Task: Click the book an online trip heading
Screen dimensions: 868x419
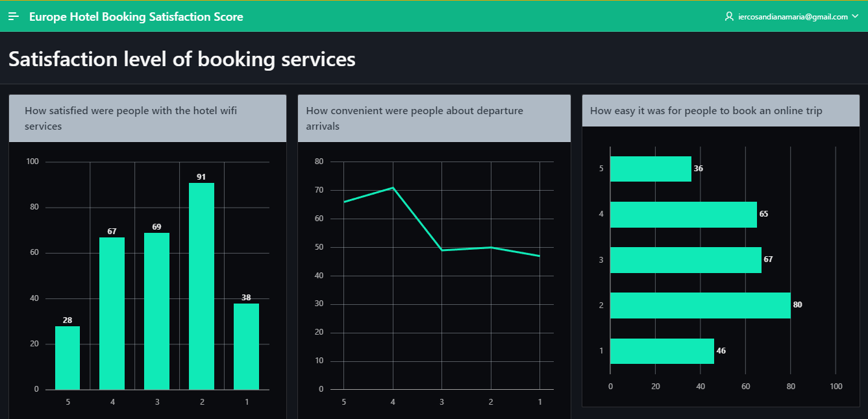Action: point(706,111)
